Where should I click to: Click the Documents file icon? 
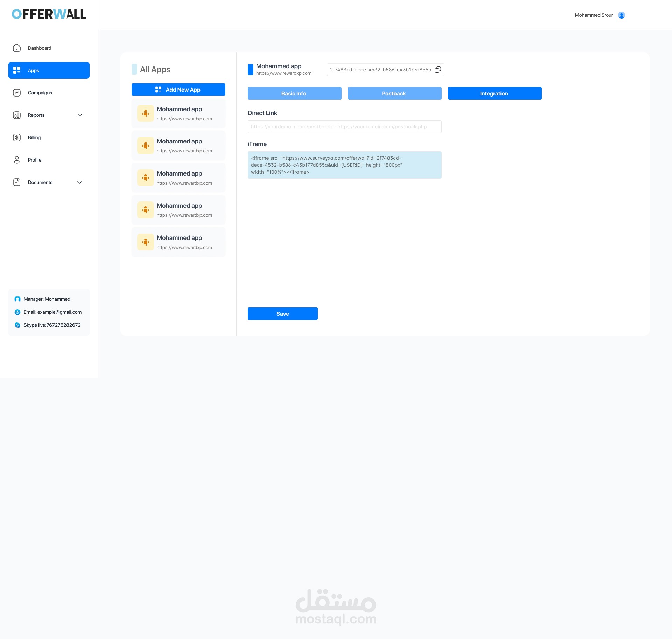tap(17, 182)
